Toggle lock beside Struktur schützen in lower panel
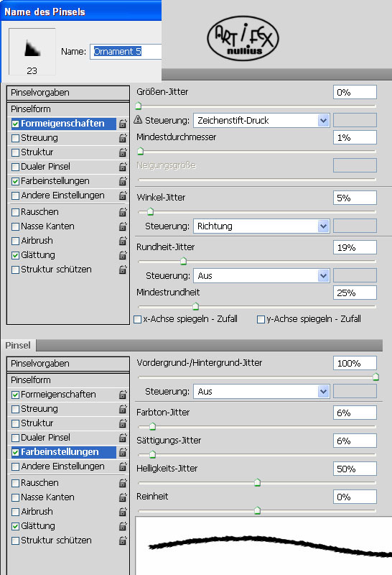The image size is (392, 575). 123,540
